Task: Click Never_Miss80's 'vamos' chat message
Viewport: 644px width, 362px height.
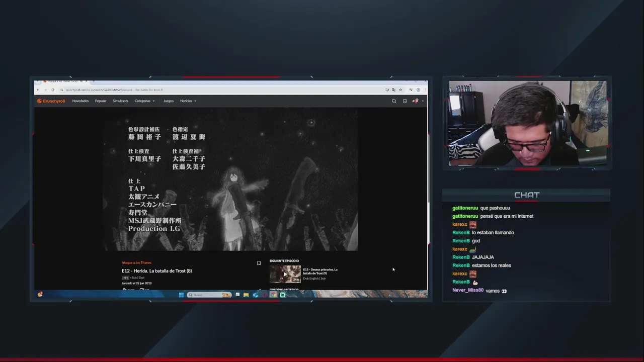Action: coord(493,291)
